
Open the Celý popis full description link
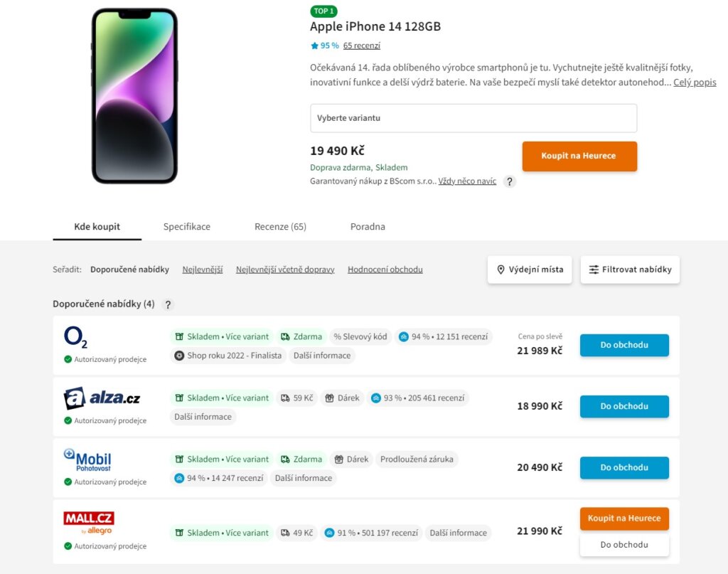pos(695,83)
